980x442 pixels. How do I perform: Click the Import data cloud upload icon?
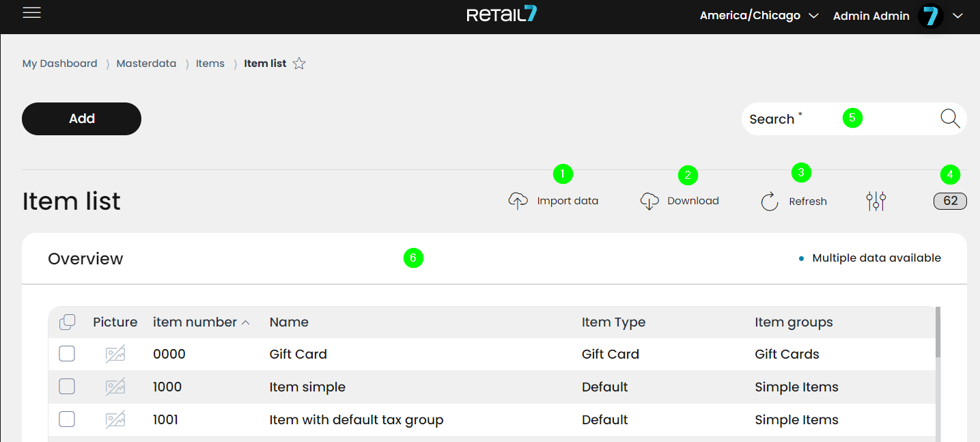pyautogui.click(x=518, y=201)
